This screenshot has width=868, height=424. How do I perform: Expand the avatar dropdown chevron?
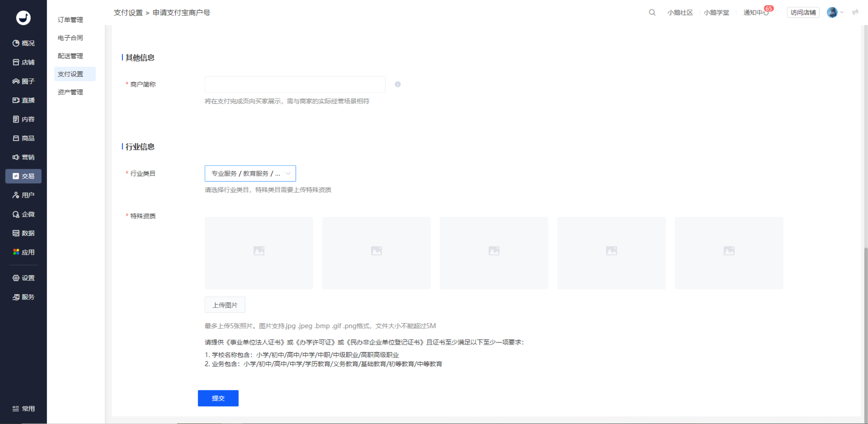(x=842, y=12)
